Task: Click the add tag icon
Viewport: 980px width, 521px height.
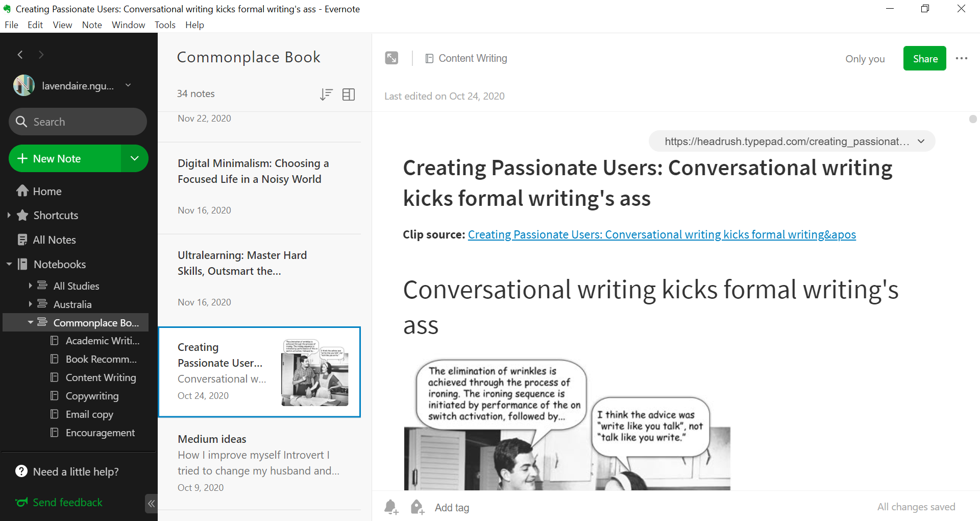Action: pyautogui.click(x=417, y=507)
